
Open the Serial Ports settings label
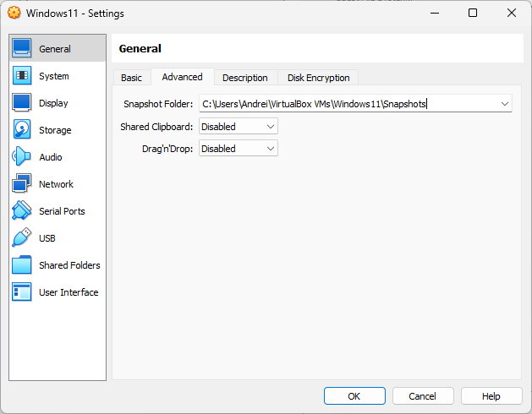pyautogui.click(x=62, y=211)
